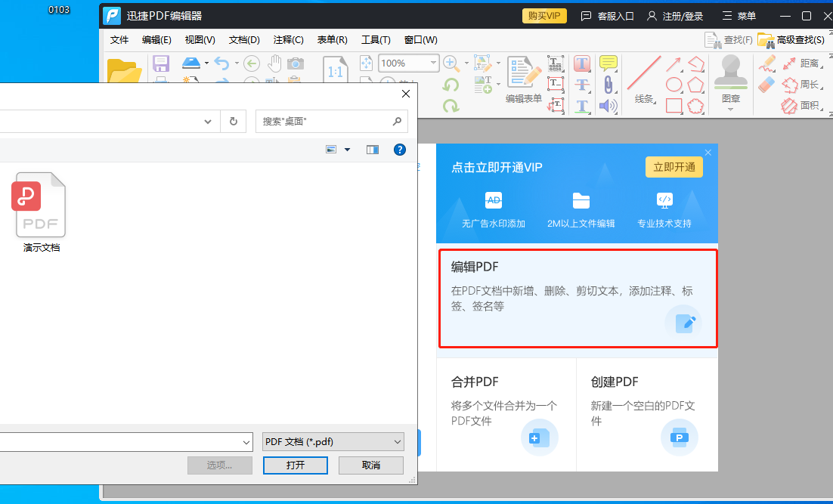The image size is (833, 504).
Task: Click the camera snapshot tool
Action: (x=296, y=63)
